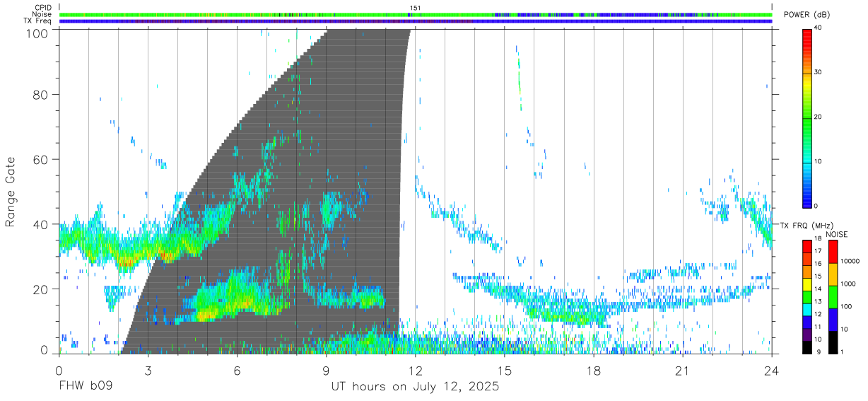The image size is (868, 401).
Task: Click the Range Gate axis tick "100"
Action: click(37, 33)
